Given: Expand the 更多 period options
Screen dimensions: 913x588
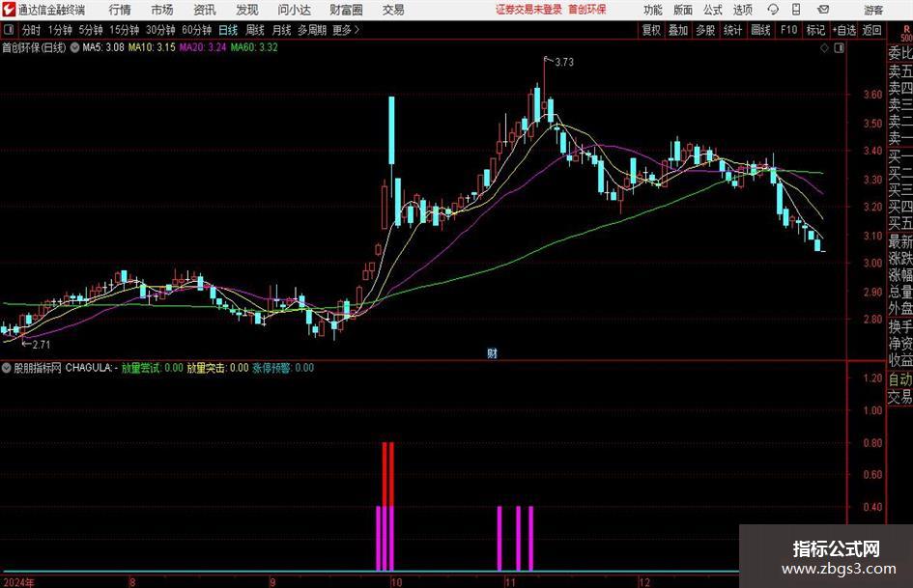Looking at the screenshot, I should (x=346, y=30).
